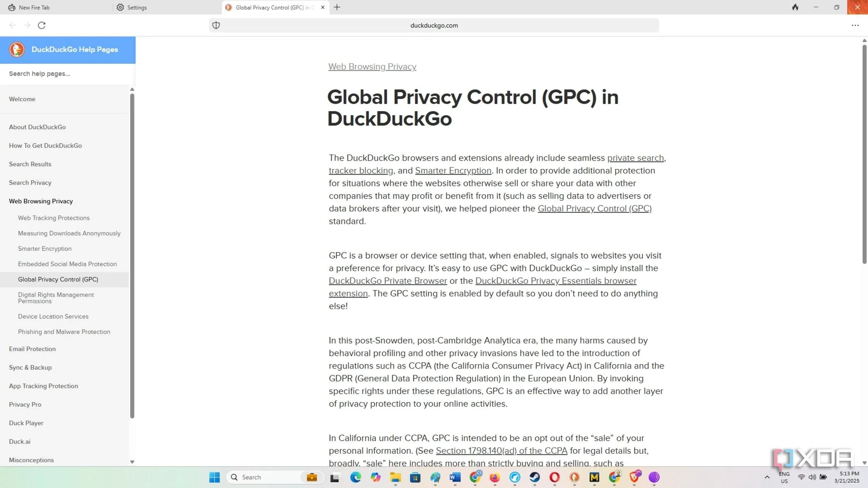Viewport: 868px width, 488px height.
Task: Go back with the back arrow
Action: (x=13, y=25)
